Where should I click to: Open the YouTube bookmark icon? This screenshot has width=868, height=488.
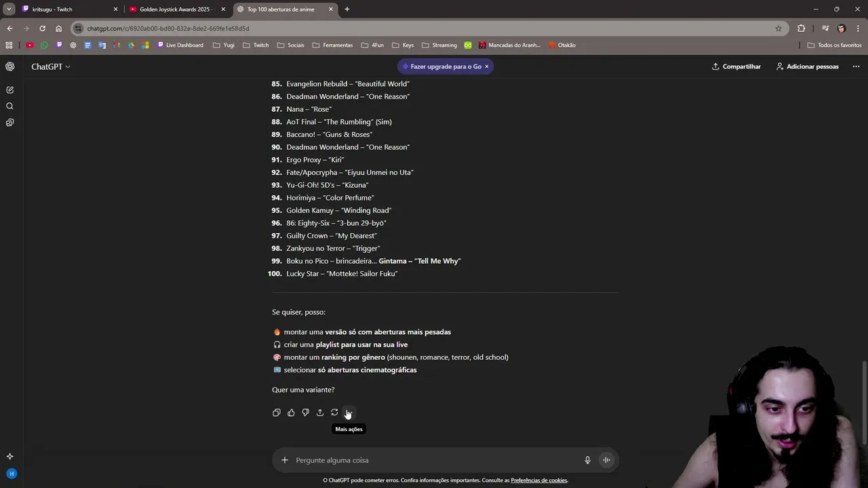(30, 45)
